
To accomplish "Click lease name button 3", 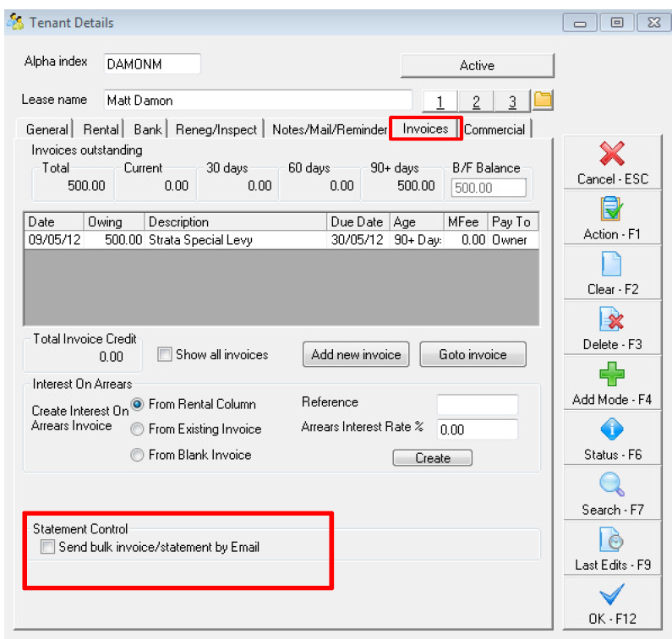I will [x=512, y=101].
